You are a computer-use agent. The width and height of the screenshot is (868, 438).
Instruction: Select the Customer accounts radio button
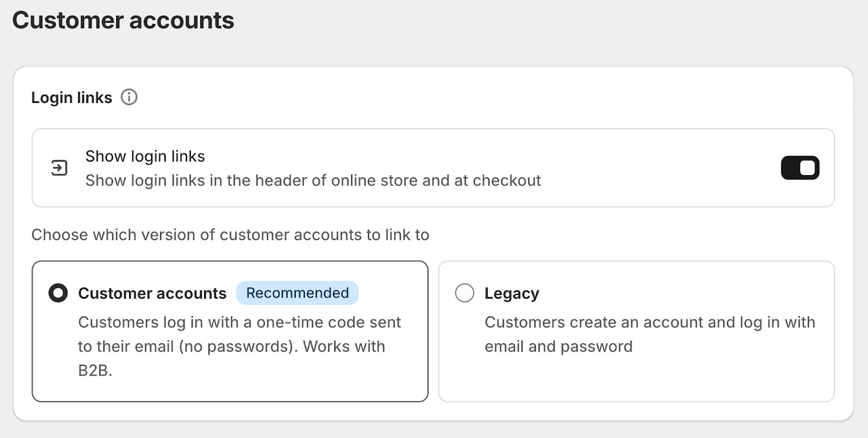pyautogui.click(x=58, y=293)
